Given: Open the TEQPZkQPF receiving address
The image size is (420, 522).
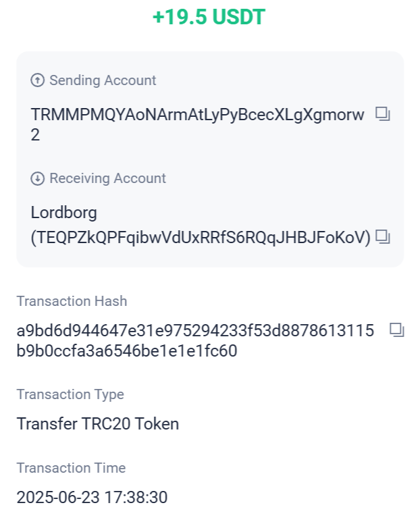Looking at the screenshot, I should [201, 237].
